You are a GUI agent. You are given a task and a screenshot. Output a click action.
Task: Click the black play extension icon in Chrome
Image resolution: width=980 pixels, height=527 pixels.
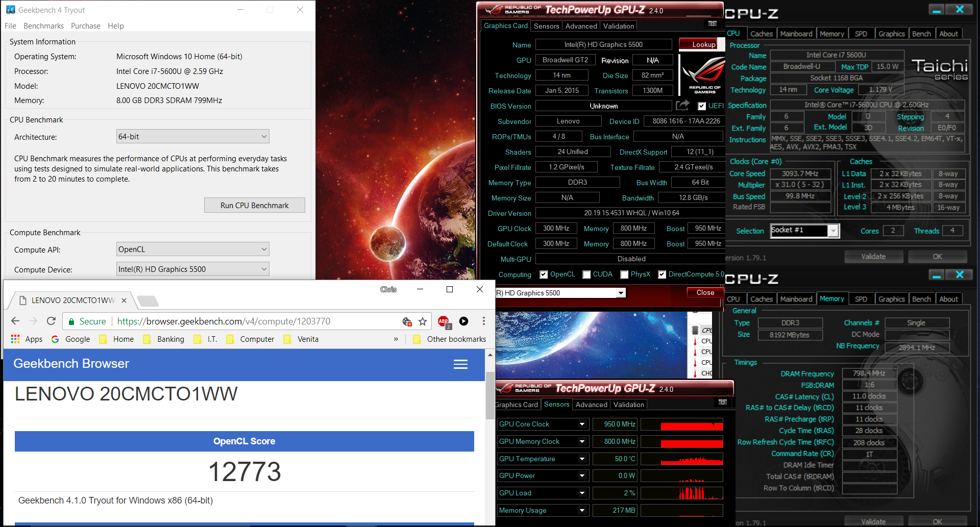pos(463,321)
